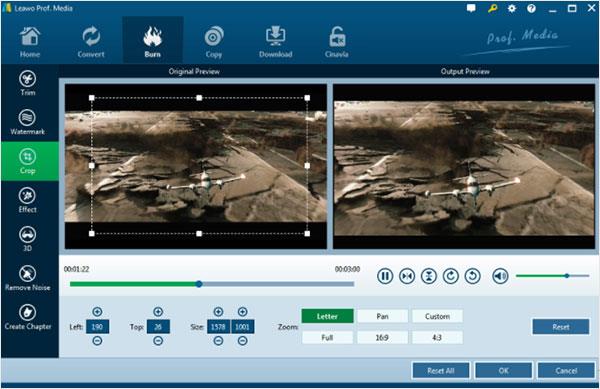Decrease the Left crop value
Viewport: 600px width, 389px height.
coord(97,340)
